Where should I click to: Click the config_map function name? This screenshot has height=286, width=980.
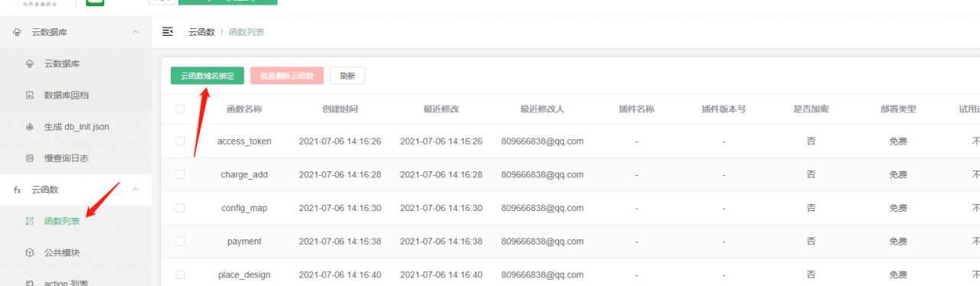click(x=244, y=208)
